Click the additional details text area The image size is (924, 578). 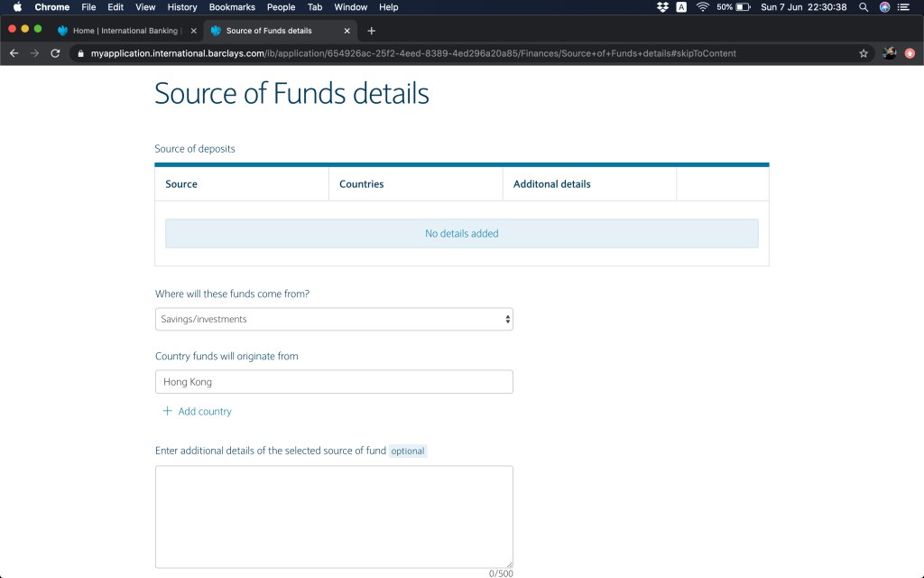point(334,517)
